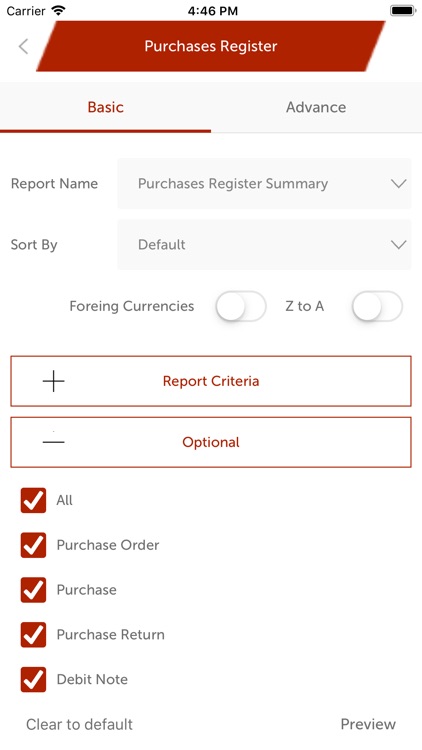
Task: Open the Sort By Default dropdown
Action: click(x=264, y=245)
